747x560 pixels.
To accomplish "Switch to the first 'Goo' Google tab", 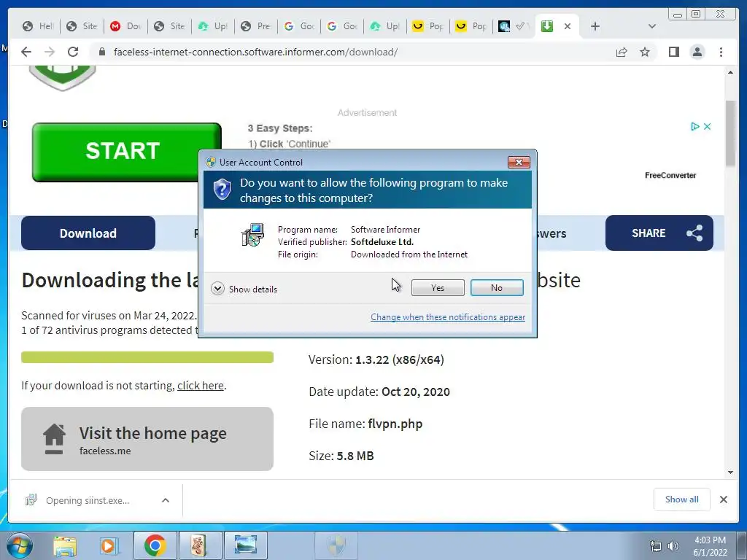I will tap(299, 26).
